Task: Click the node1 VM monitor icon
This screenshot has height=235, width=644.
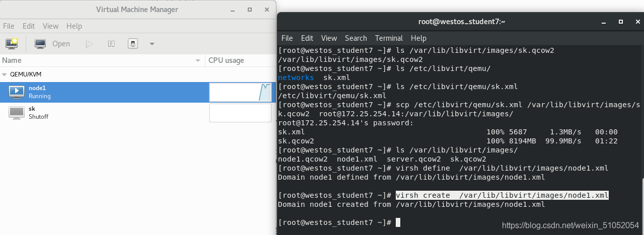Action: pyautogui.click(x=17, y=92)
